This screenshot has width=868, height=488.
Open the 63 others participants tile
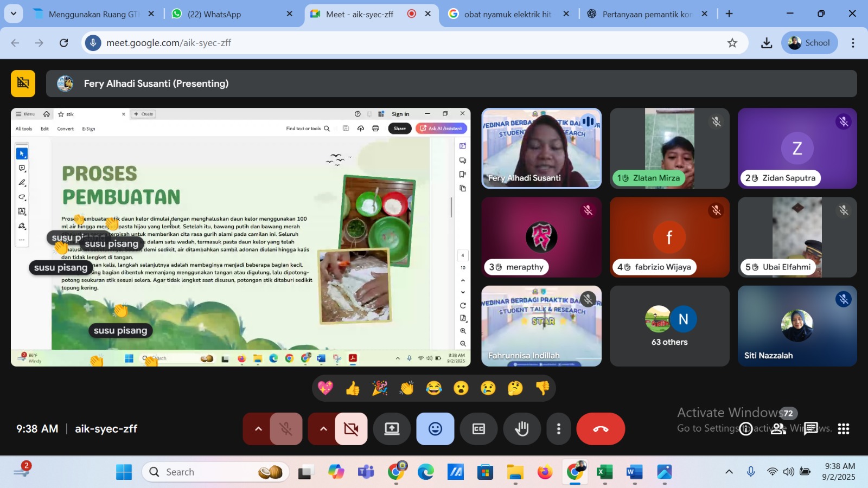pyautogui.click(x=669, y=326)
